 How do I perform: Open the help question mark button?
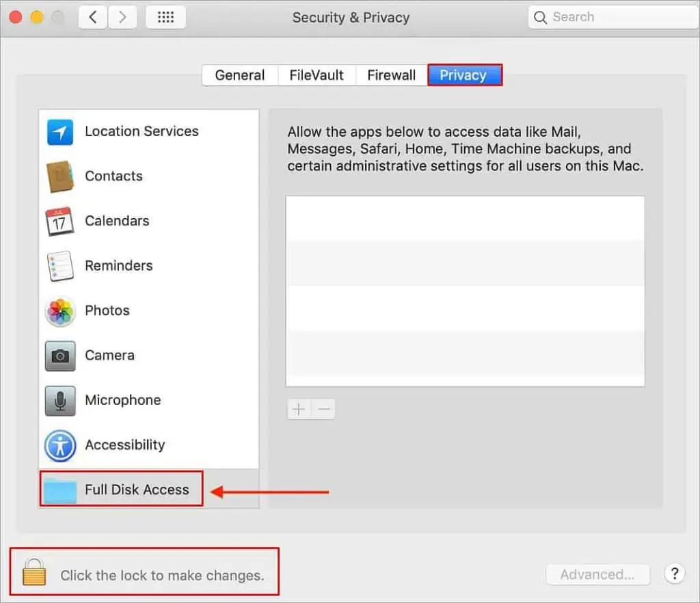pos(674,574)
